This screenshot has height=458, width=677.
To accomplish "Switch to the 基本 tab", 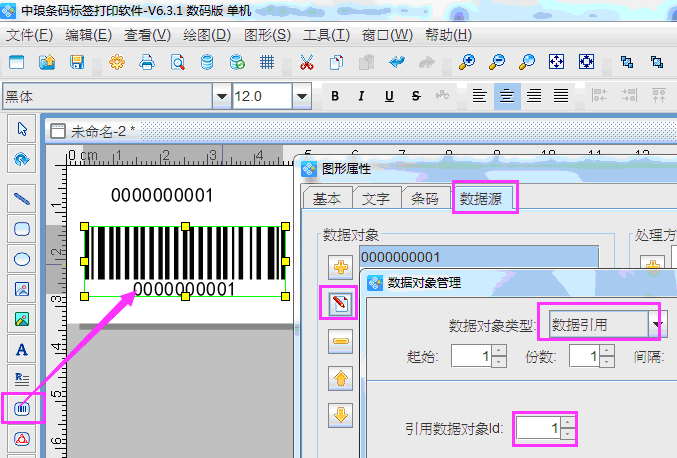I will pyautogui.click(x=327, y=199).
